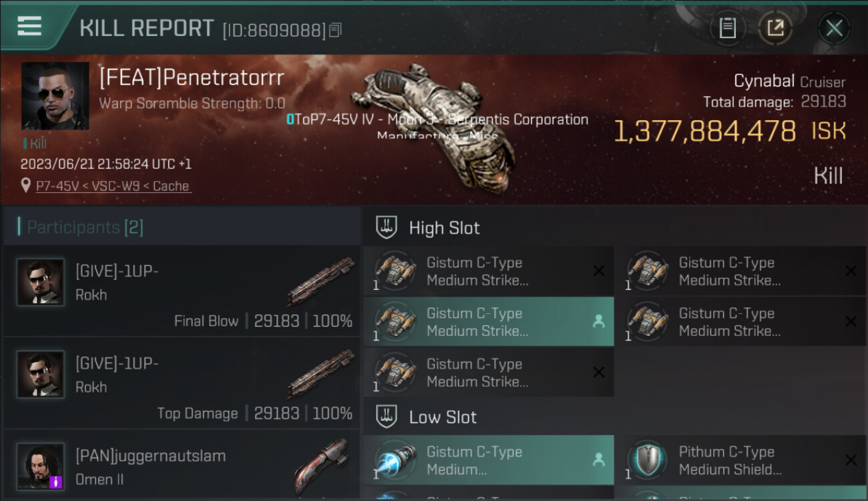View the Penetratorrr pilot portrait
The image size is (868, 501).
[55, 96]
